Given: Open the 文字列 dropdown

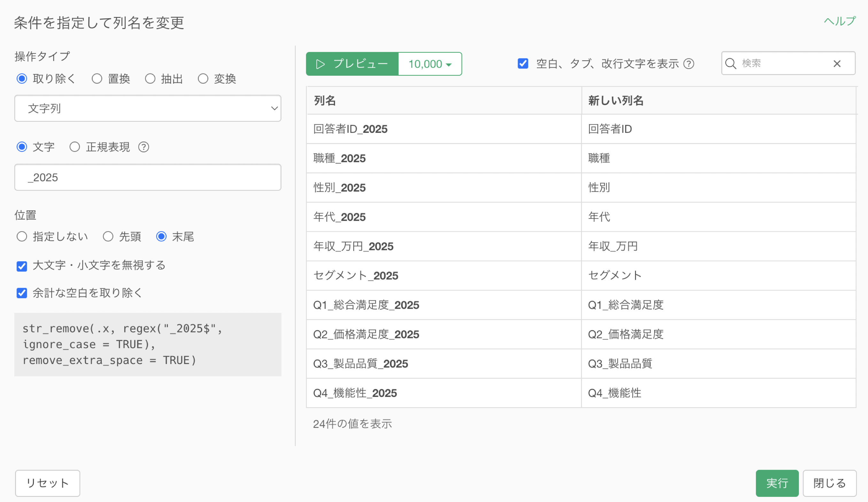Looking at the screenshot, I should point(148,108).
